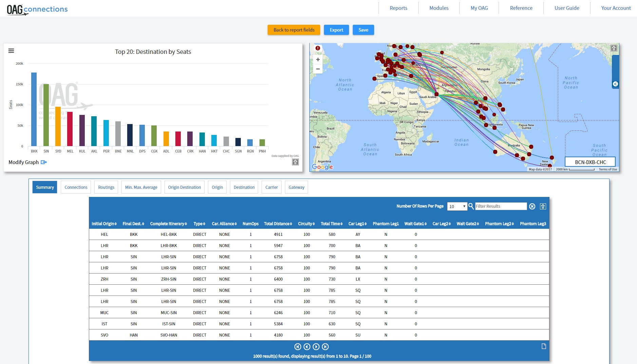Screen dimensions: 637x364
Task: Clear the filter results with X icon
Action: pos(532,206)
